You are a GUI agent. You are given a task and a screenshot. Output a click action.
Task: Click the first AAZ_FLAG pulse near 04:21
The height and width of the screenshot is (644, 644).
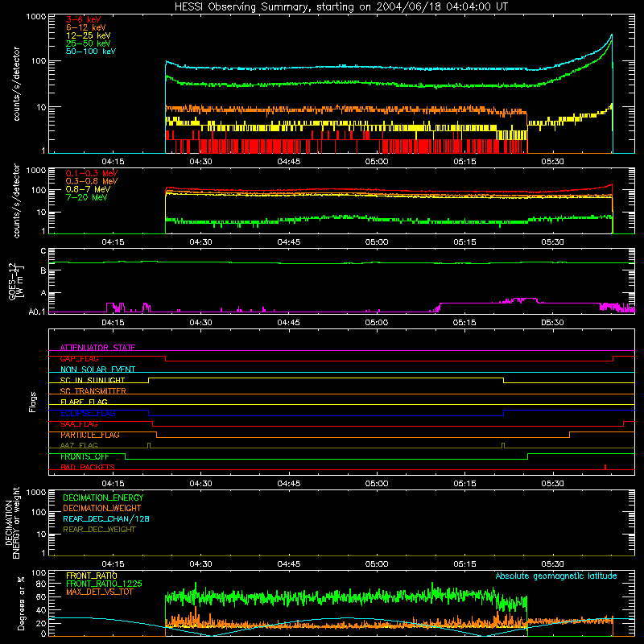pos(149,445)
